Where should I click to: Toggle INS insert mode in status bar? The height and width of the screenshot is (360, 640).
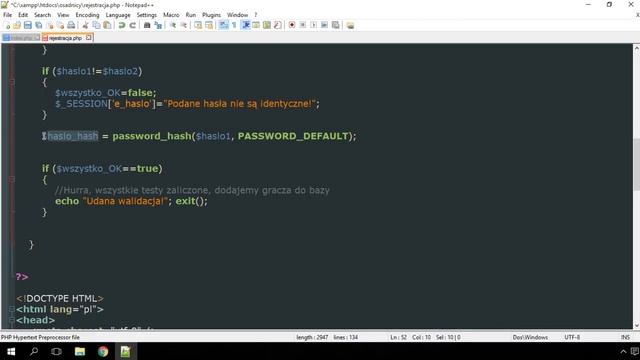click(x=625, y=337)
